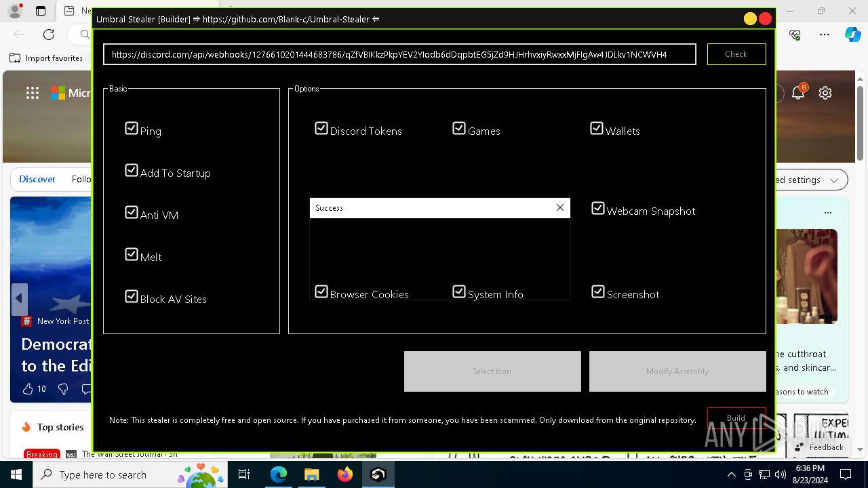Click the Edge profile avatar icon

[15, 11]
